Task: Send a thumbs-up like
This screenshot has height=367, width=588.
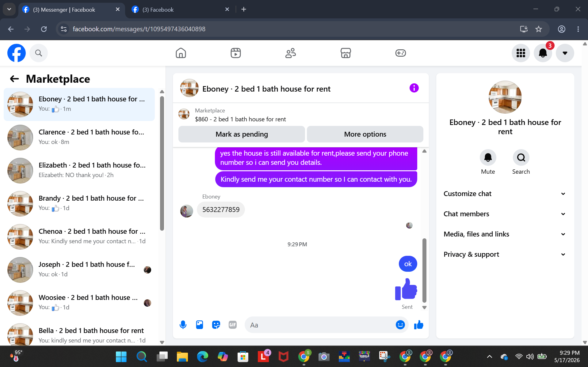Action: tap(418, 325)
